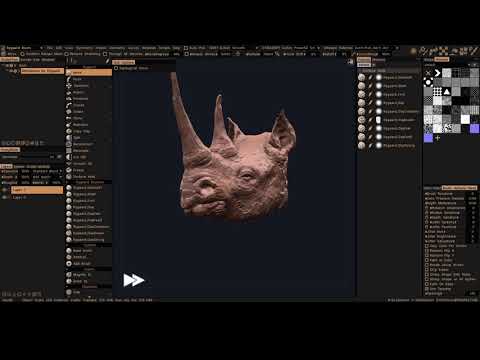The image size is (480, 360).
Task: Toggle the Auto Pick checkbox
Action: coord(186,48)
